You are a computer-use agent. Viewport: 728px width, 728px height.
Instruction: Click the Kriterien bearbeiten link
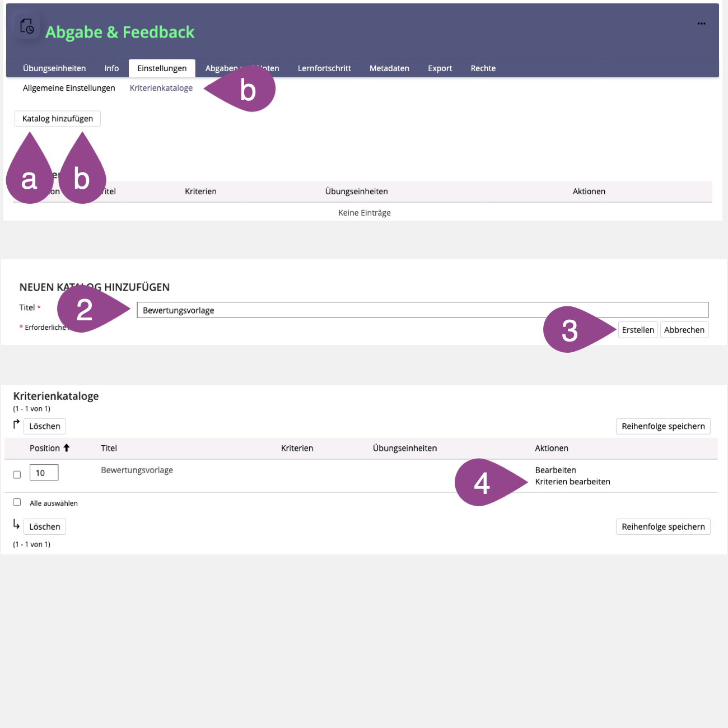572,482
